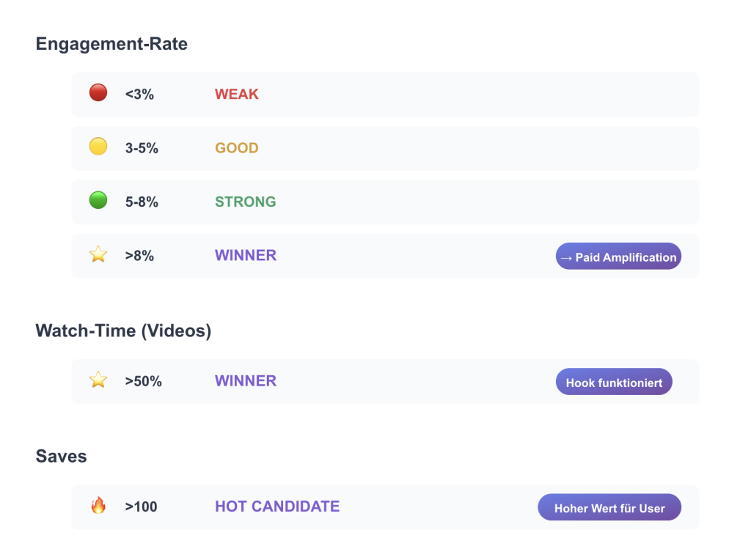Click the >100 saves threshold value

(x=141, y=506)
